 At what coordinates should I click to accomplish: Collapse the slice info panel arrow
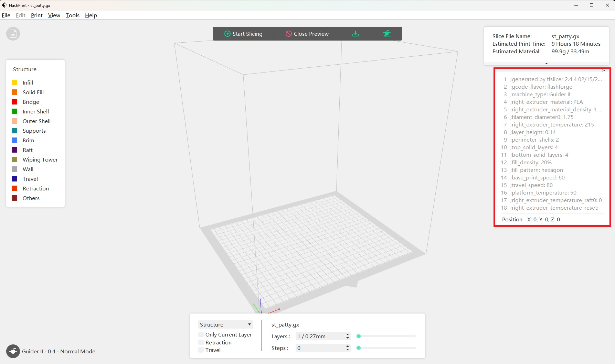546,64
